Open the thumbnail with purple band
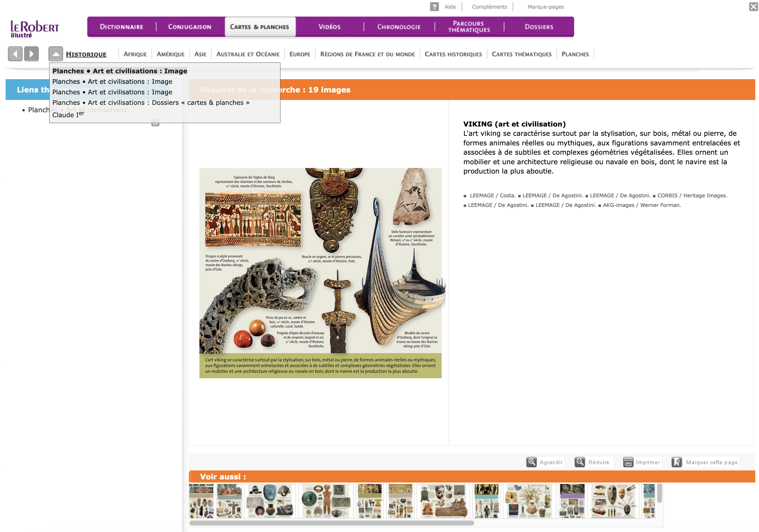759x532 pixels. [x=572, y=501]
